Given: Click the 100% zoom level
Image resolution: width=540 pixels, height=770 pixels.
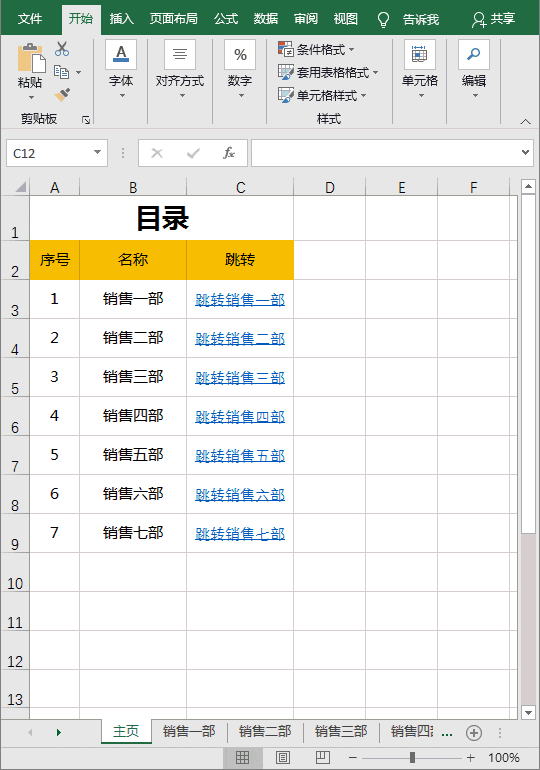Looking at the screenshot, I should (x=504, y=758).
